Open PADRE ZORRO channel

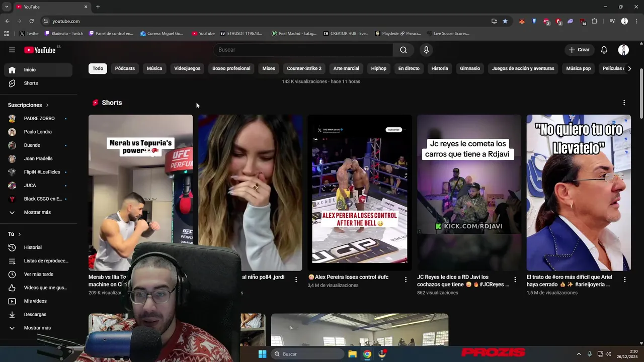[38, 119]
